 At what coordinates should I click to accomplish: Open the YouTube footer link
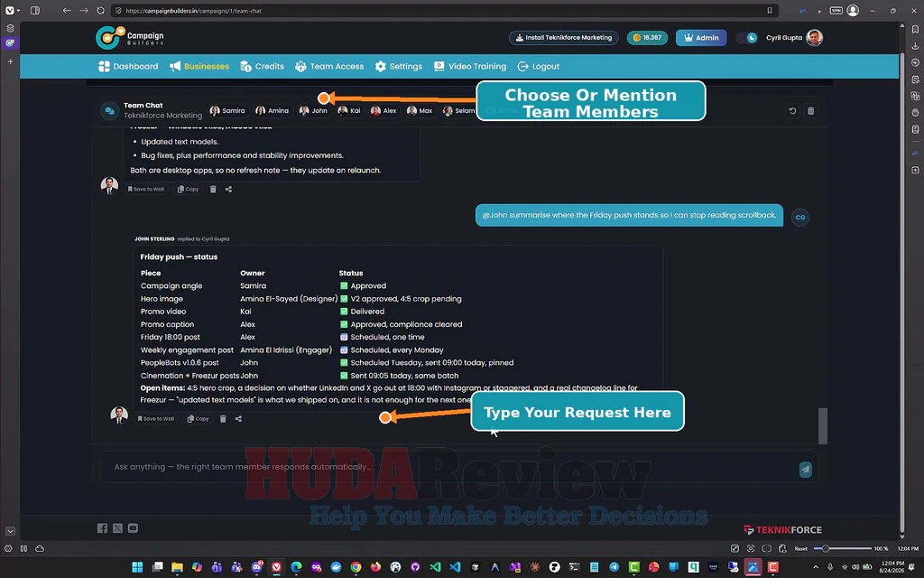134,527
